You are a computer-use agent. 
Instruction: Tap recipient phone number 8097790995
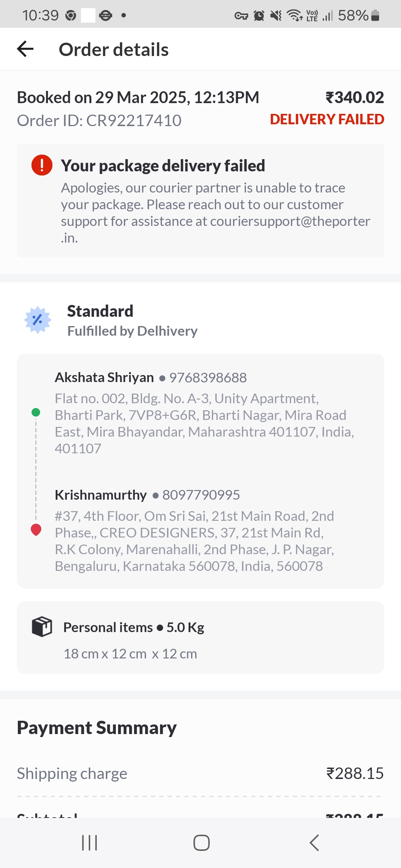point(201,495)
